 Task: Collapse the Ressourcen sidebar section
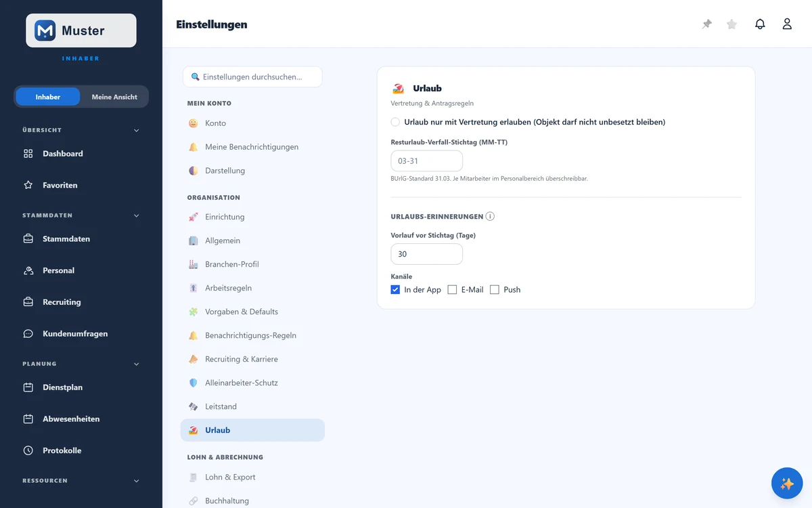pyautogui.click(x=136, y=481)
